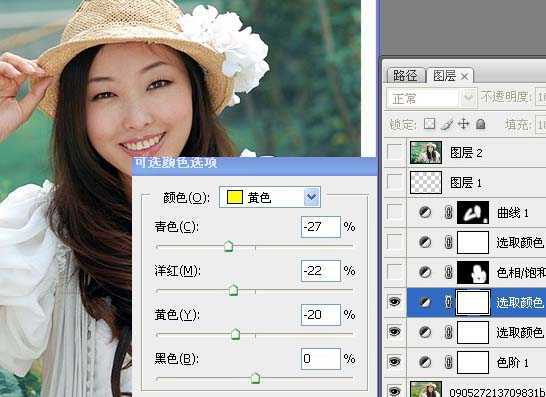The height and width of the screenshot is (397, 546).
Task: Show the 图层 2 layer visibility
Action: tap(394, 153)
